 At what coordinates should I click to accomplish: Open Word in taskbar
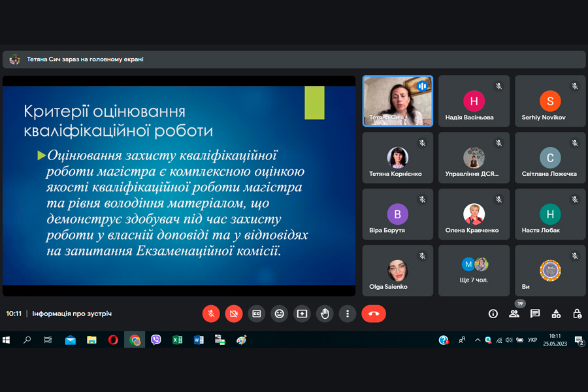pos(199,340)
